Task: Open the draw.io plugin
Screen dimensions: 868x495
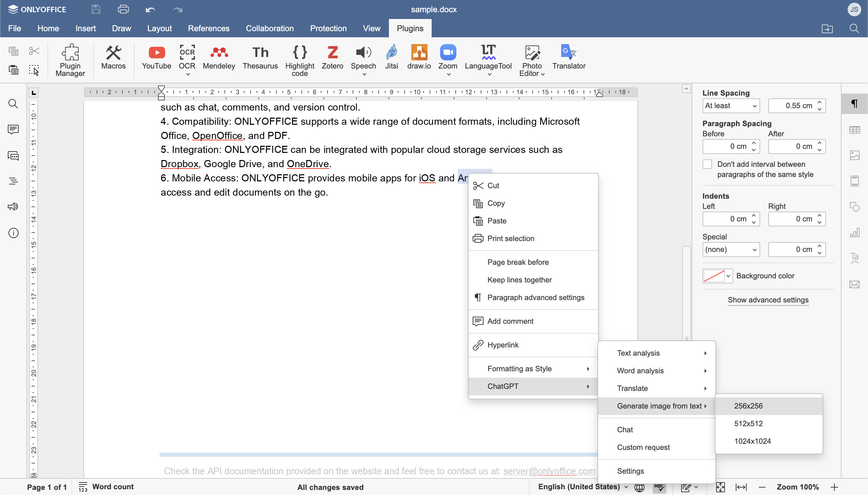Action: click(419, 57)
